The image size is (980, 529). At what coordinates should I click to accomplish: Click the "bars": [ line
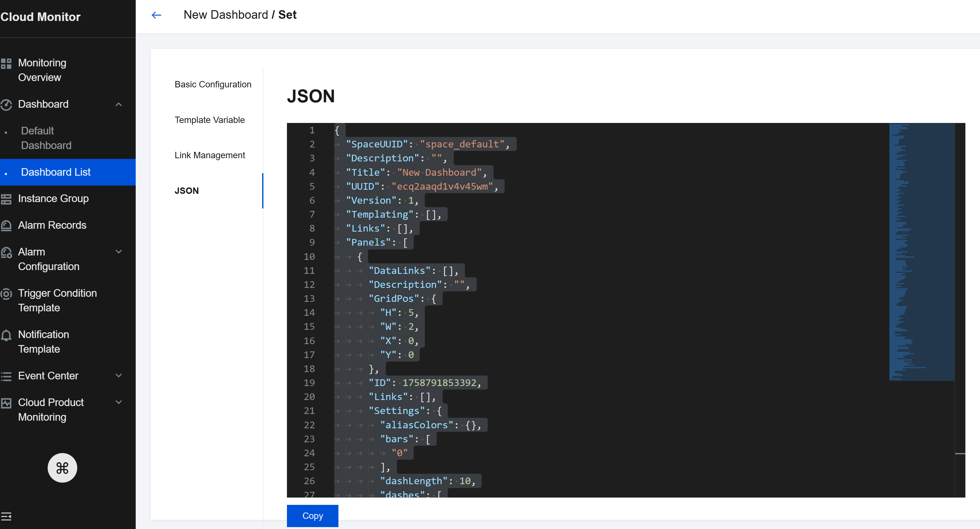[x=405, y=439]
